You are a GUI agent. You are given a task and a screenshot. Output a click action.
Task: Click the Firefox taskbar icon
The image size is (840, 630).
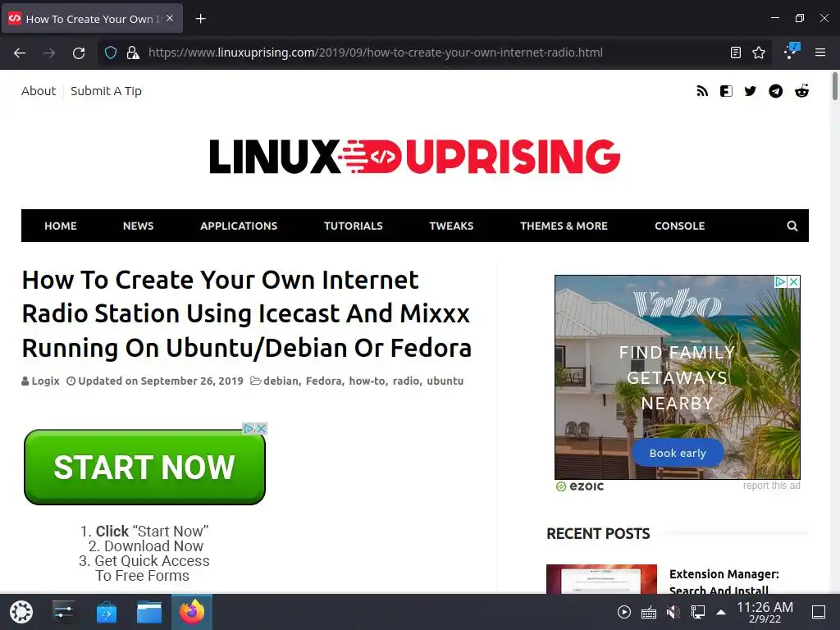click(192, 612)
